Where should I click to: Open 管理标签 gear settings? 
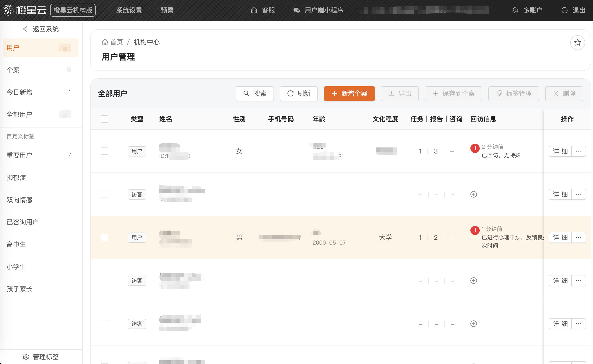pos(26,357)
